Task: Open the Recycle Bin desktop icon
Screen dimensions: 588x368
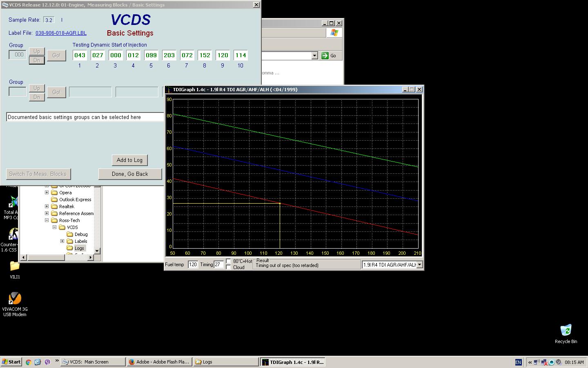Action: tap(566, 330)
